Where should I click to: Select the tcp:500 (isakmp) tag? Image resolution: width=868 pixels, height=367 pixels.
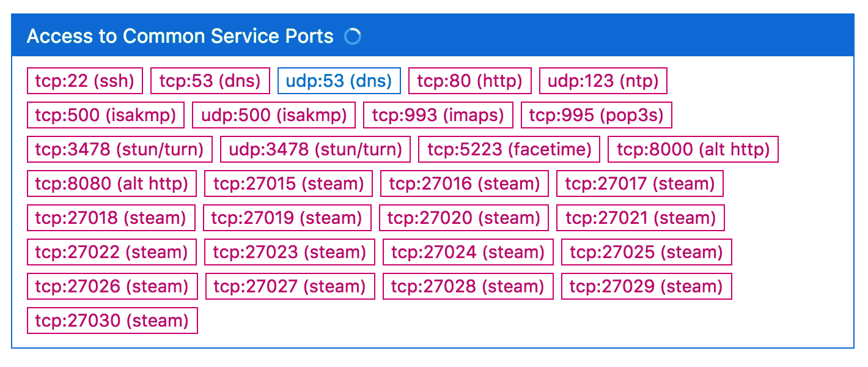106,115
